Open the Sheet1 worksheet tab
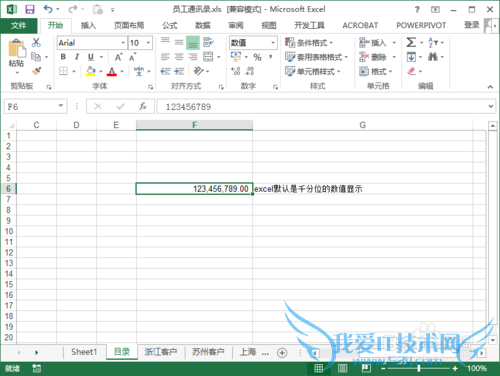This screenshot has width=500, height=376. [84, 352]
